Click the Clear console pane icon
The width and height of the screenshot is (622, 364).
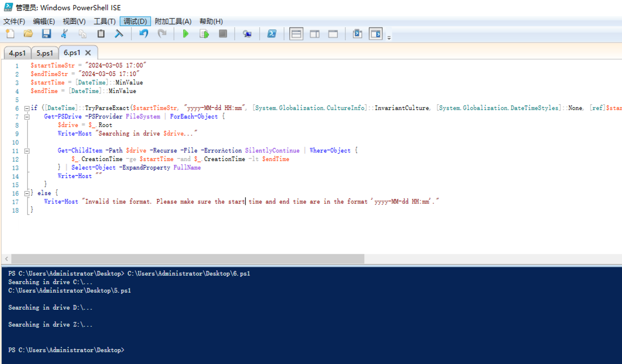(119, 34)
